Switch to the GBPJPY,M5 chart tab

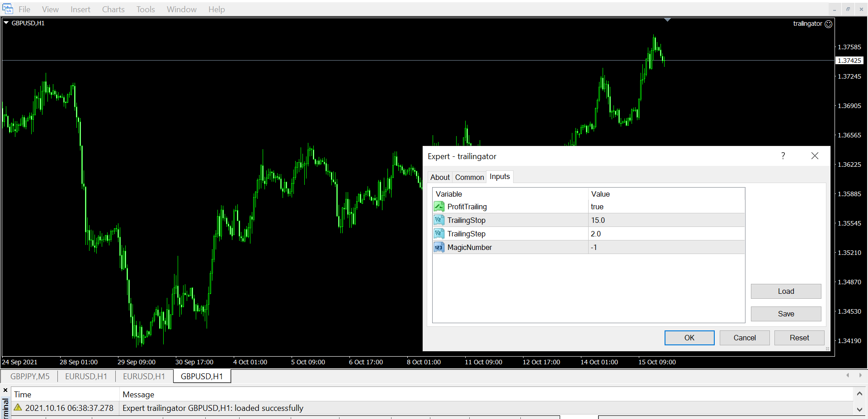tap(30, 376)
